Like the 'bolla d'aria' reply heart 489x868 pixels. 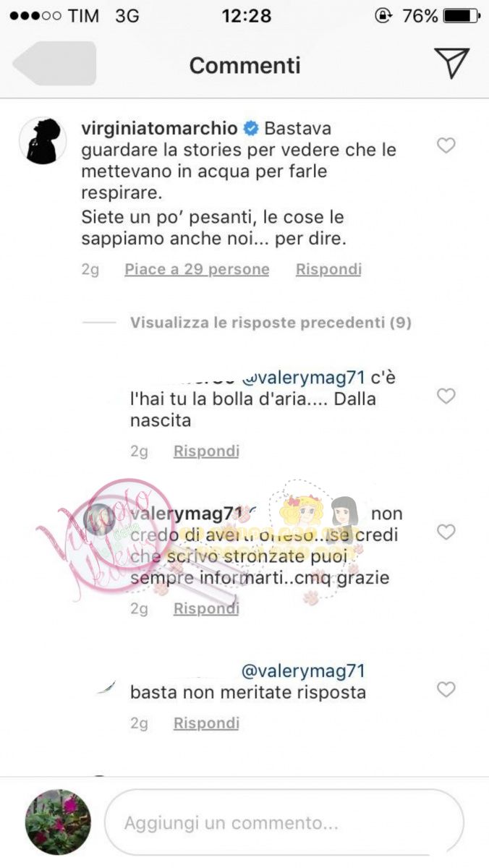[x=446, y=396]
